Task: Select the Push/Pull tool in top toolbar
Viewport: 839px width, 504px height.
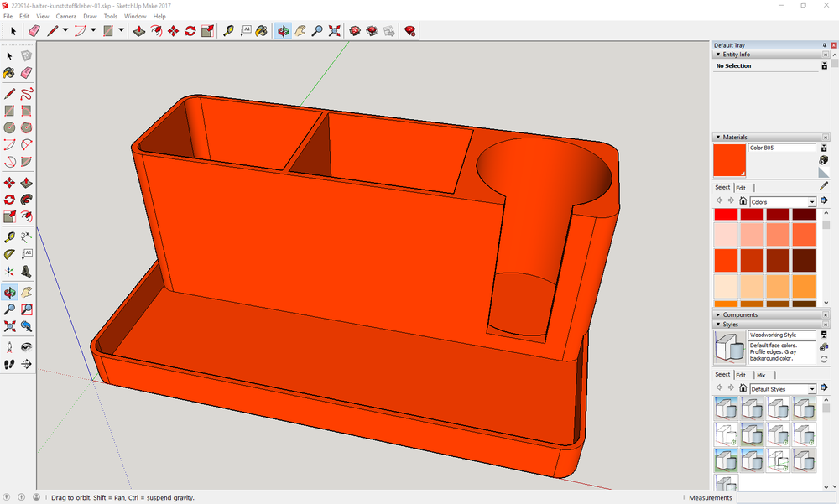Action: pos(138,31)
